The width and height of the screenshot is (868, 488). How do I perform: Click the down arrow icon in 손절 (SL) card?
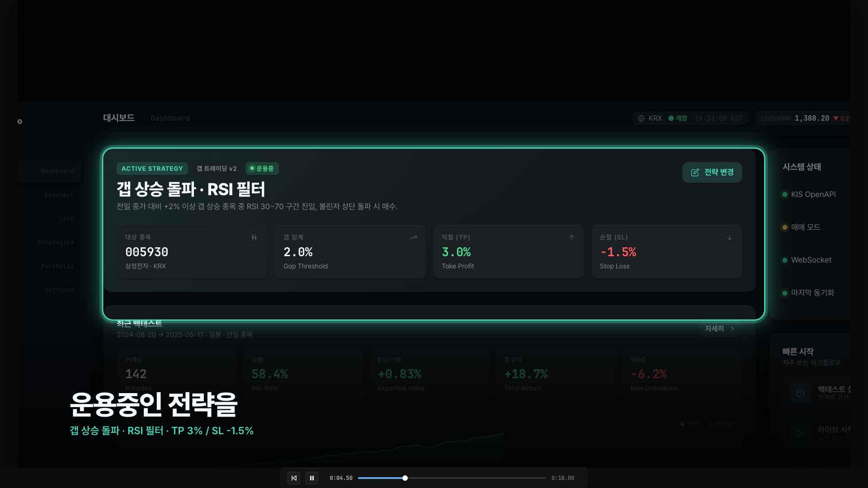pos(730,237)
